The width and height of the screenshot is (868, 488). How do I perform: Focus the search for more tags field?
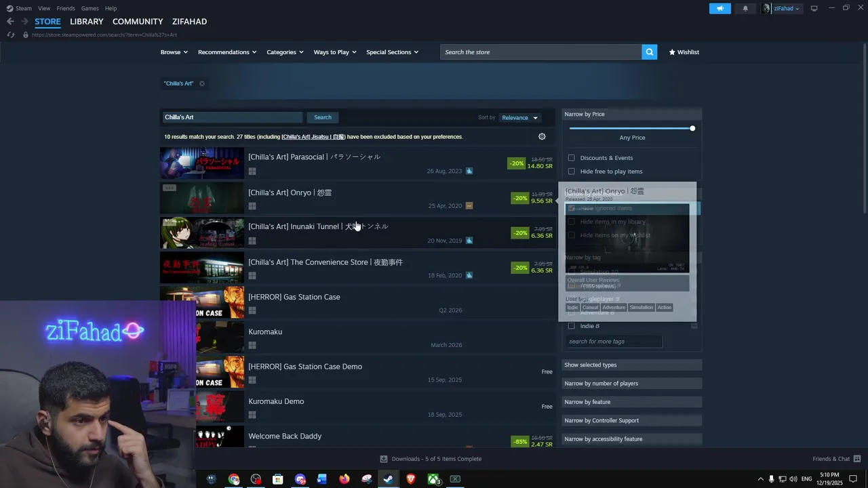click(x=614, y=342)
